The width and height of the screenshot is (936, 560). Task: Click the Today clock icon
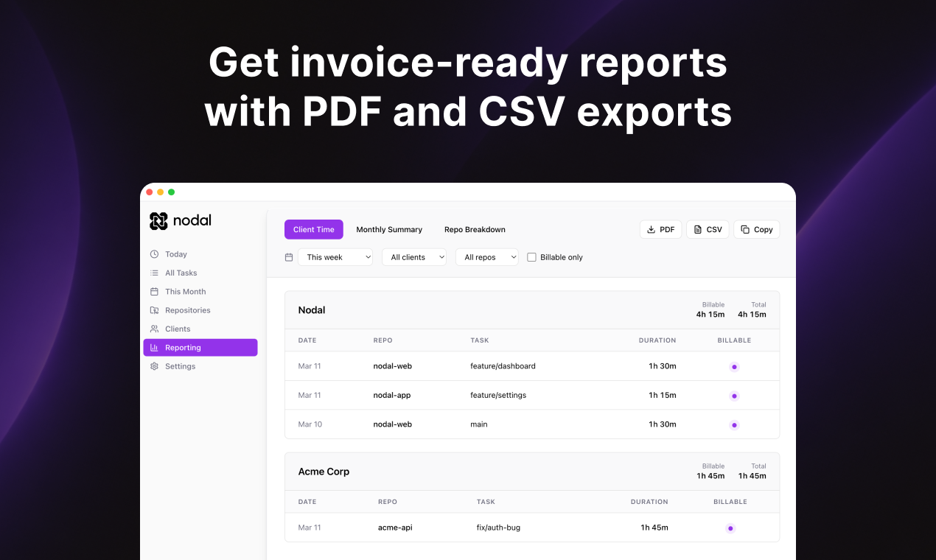(x=154, y=254)
